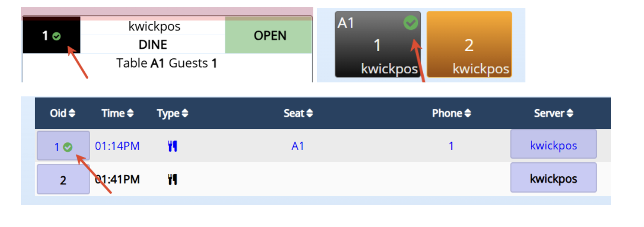Click the green OPEN status box
Screen dimensions: 644x227
pyautogui.click(x=268, y=35)
